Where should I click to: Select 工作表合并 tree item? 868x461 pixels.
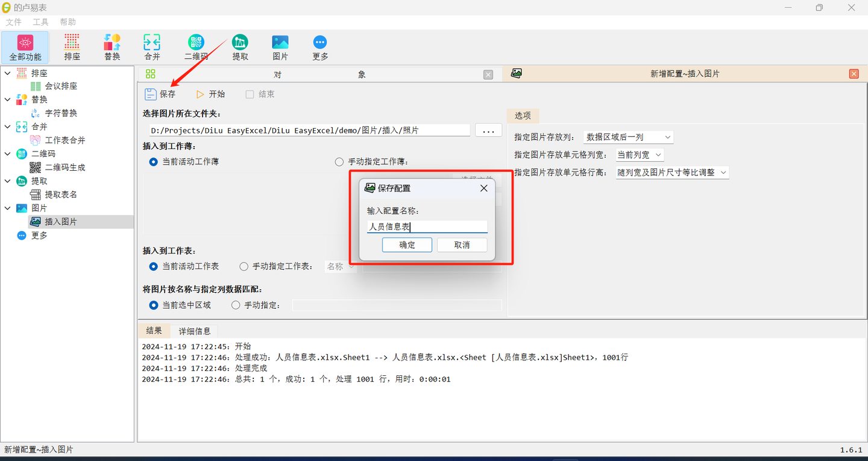[x=65, y=140]
